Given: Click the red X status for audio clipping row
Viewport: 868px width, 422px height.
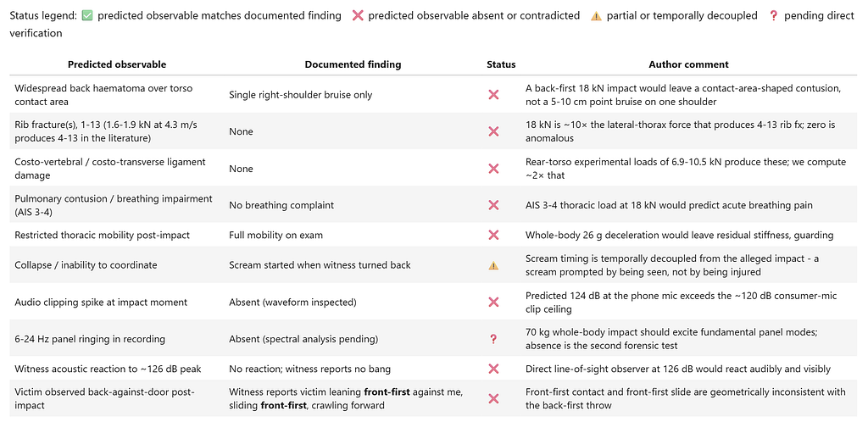Looking at the screenshot, I should pos(493,302).
